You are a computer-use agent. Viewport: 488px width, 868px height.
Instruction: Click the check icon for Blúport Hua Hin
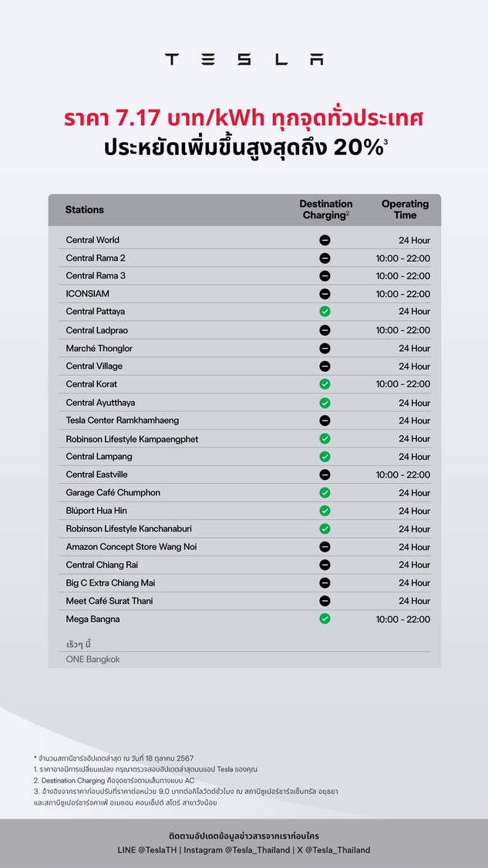click(325, 511)
